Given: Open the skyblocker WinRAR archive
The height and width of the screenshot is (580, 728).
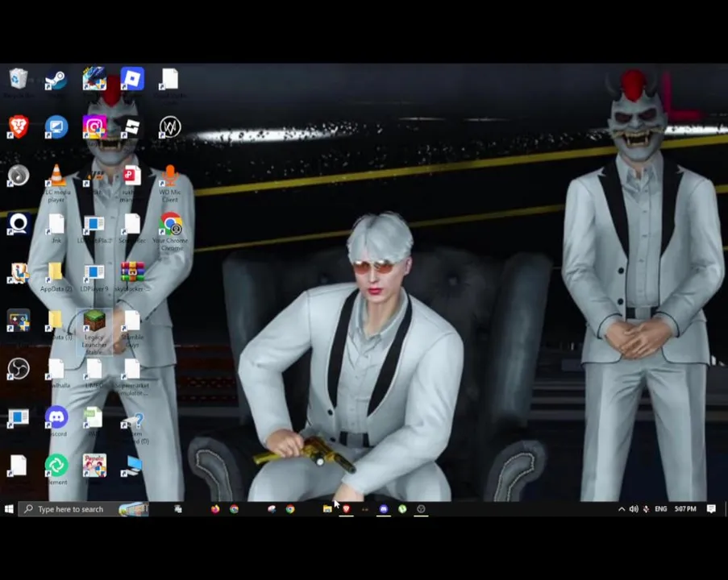Looking at the screenshot, I should pyautogui.click(x=132, y=277).
